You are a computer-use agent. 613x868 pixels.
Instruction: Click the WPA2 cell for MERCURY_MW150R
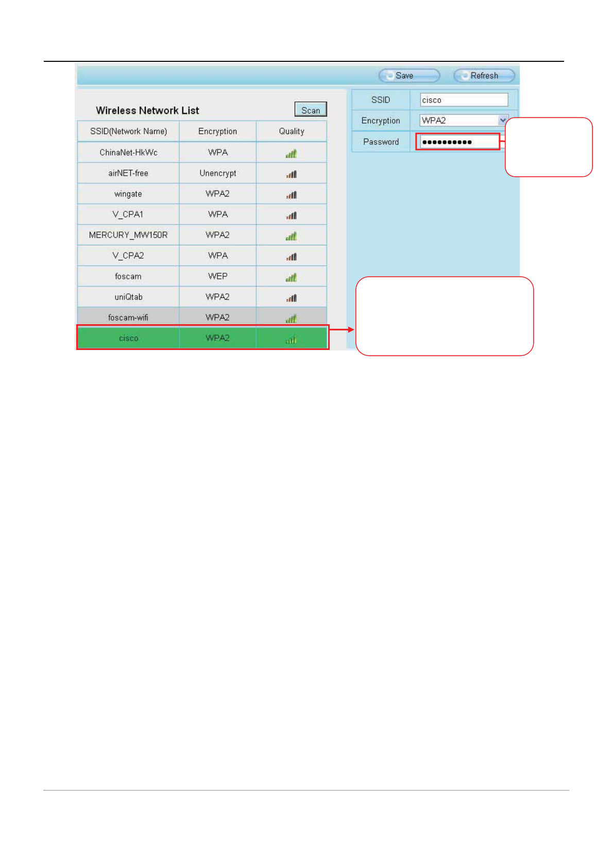(x=218, y=235)
